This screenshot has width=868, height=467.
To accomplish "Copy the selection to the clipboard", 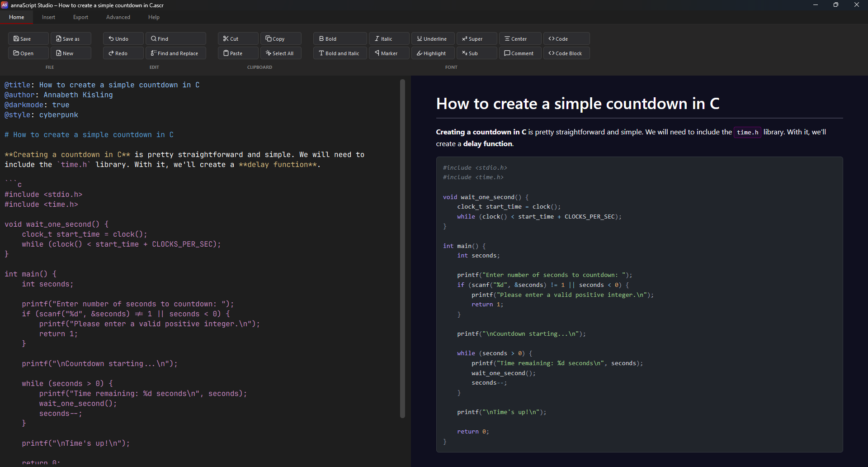I will [x=281, y=38].
